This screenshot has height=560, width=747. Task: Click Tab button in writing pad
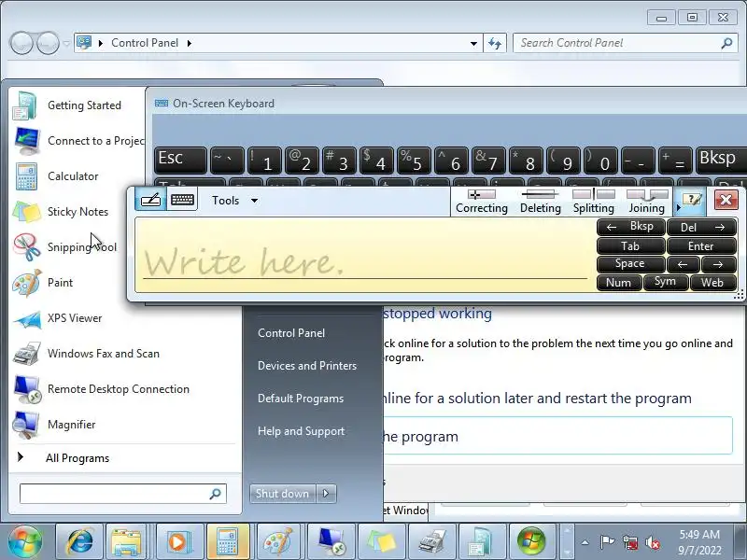tap(631, 245)
